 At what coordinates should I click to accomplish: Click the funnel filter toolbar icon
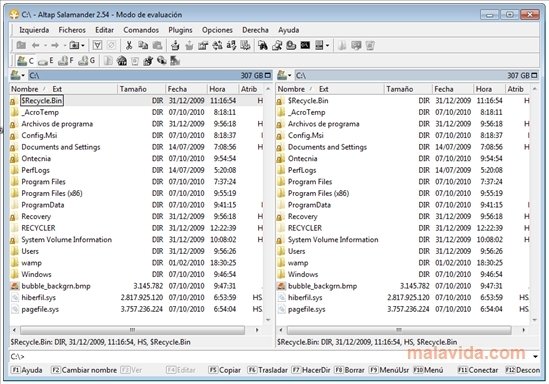(x=97, y=45)
